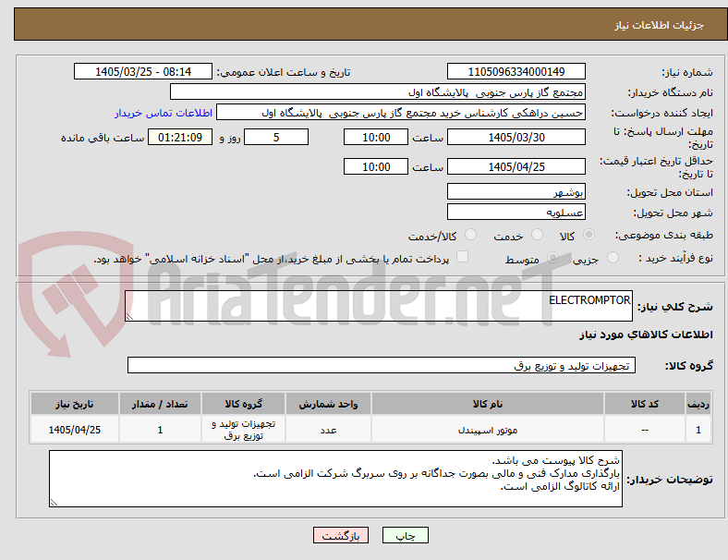Click the گروه کالا column header
The image size is (728, 560).
point(243,404)
